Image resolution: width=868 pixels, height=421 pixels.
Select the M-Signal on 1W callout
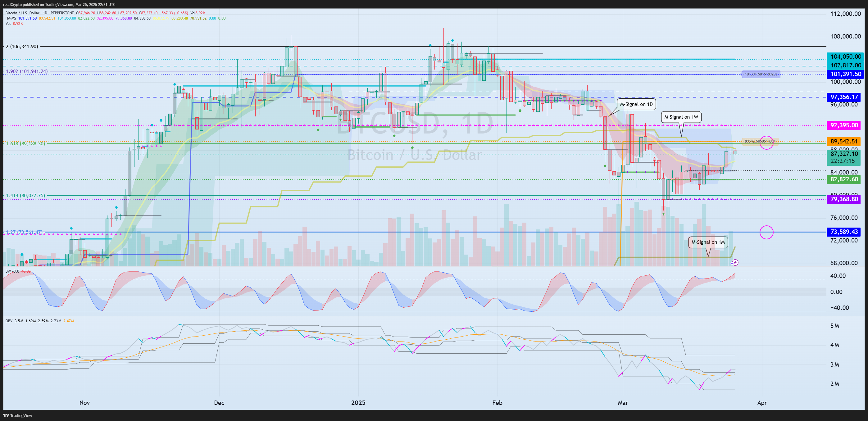[x=681, y=117]
